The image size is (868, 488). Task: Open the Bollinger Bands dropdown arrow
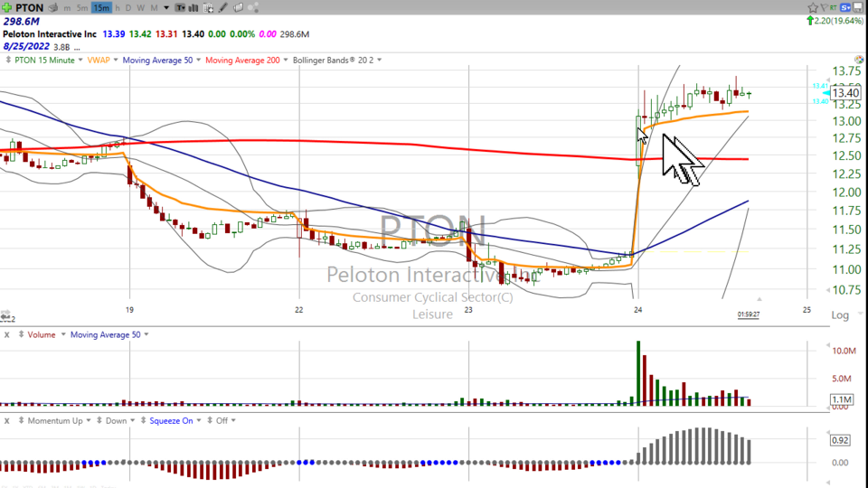tap(379, 60)
